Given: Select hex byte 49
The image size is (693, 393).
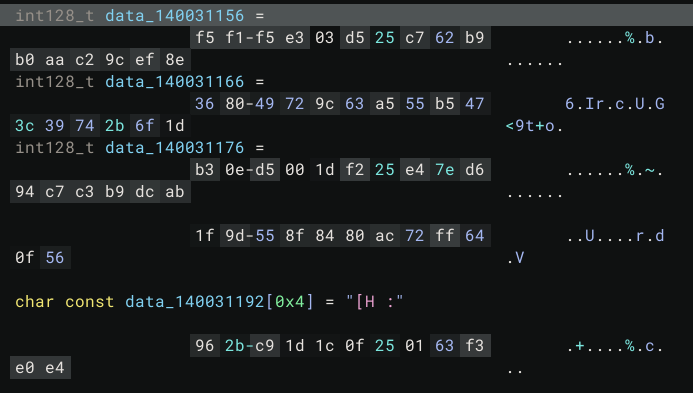Looking at the screenshot, I should [x=264, y=104].
